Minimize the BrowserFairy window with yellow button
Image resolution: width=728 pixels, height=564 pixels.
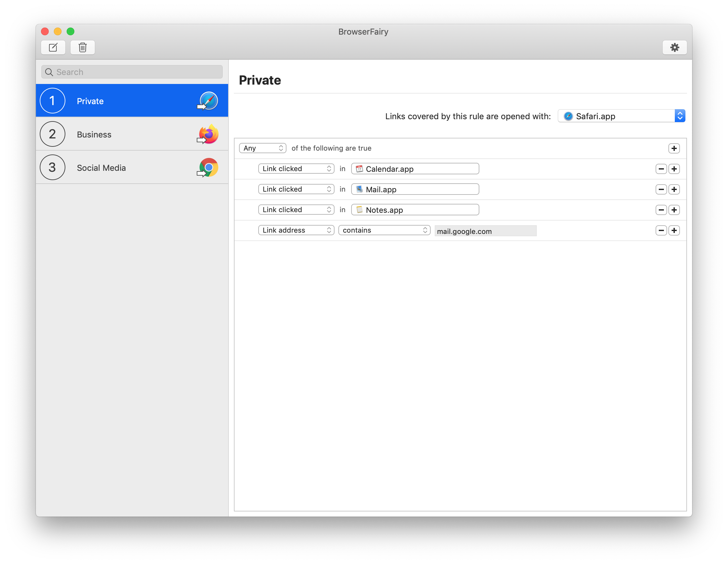(x=58, y=31)
